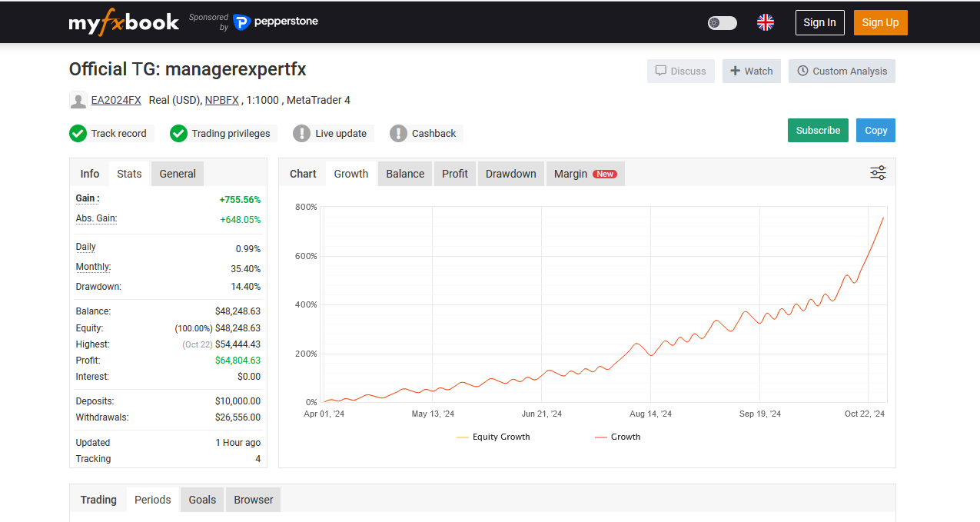This screenshot has height=522, width=980.
Task: Click the Abs. Gain label
Action: (x=96, y=218)
